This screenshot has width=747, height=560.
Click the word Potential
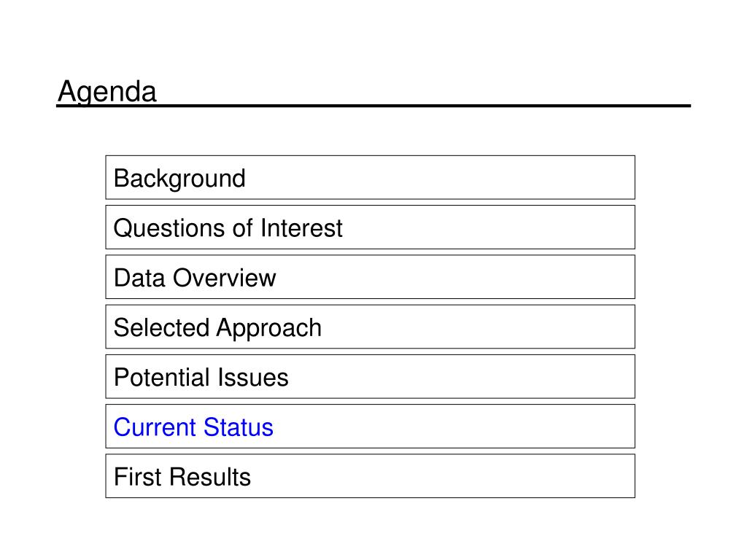pyautogui.click(x=161, y=377)
